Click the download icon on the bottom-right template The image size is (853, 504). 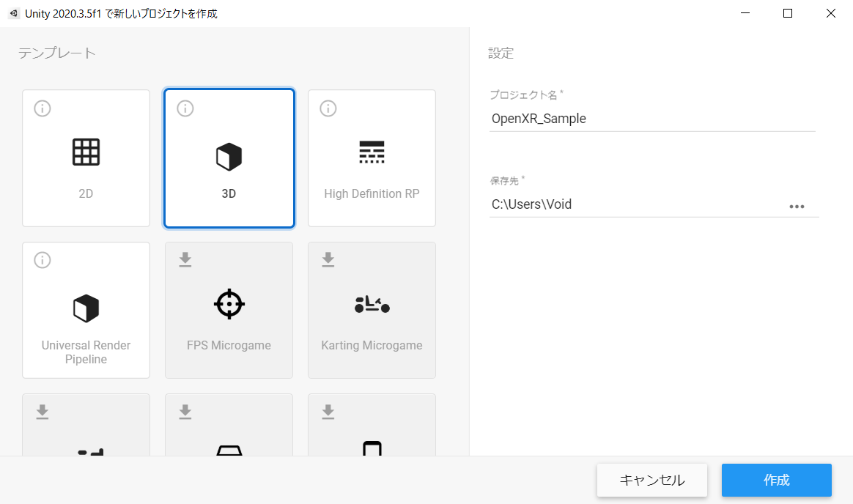tap(328, 411)
